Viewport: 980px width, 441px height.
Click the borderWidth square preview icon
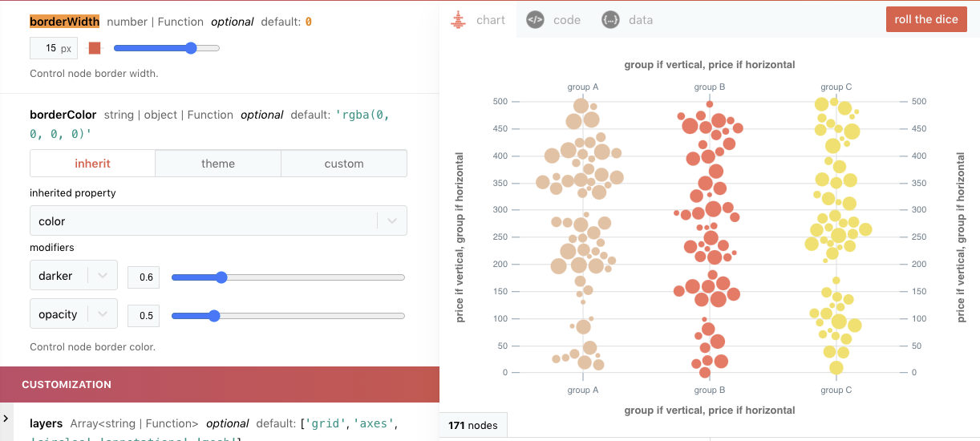95,48
